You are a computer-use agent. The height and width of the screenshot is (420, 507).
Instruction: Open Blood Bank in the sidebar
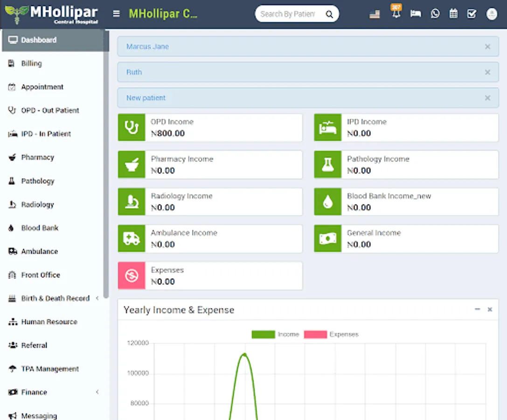click(x=53, y=228)
